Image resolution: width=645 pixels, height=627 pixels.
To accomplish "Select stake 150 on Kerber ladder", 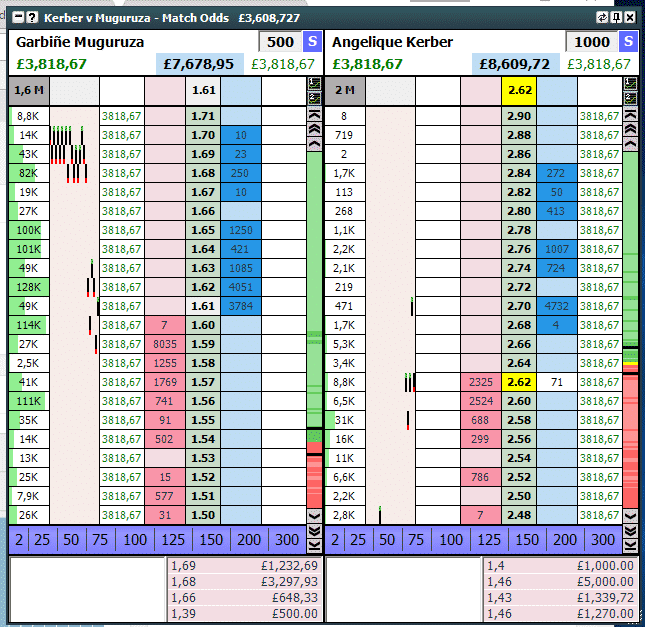I will 527,539.
